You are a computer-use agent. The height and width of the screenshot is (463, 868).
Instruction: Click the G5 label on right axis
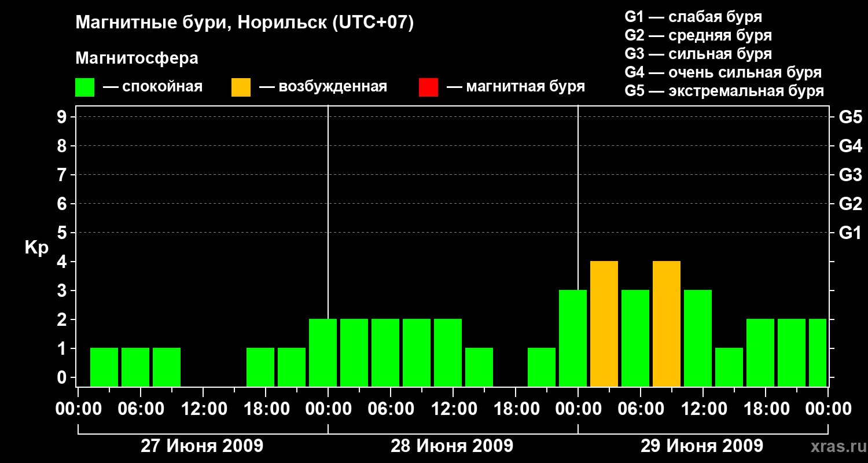point(850,117)
